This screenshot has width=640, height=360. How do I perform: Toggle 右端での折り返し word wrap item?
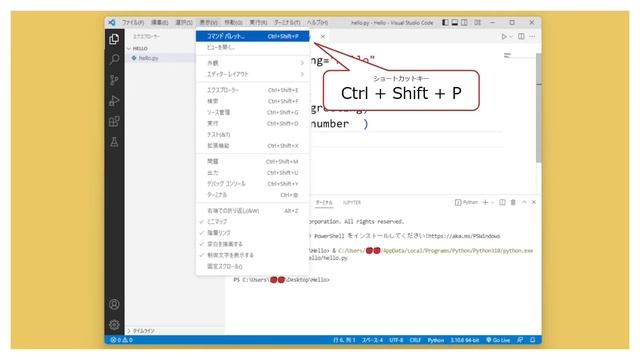(x=253, y=211)
